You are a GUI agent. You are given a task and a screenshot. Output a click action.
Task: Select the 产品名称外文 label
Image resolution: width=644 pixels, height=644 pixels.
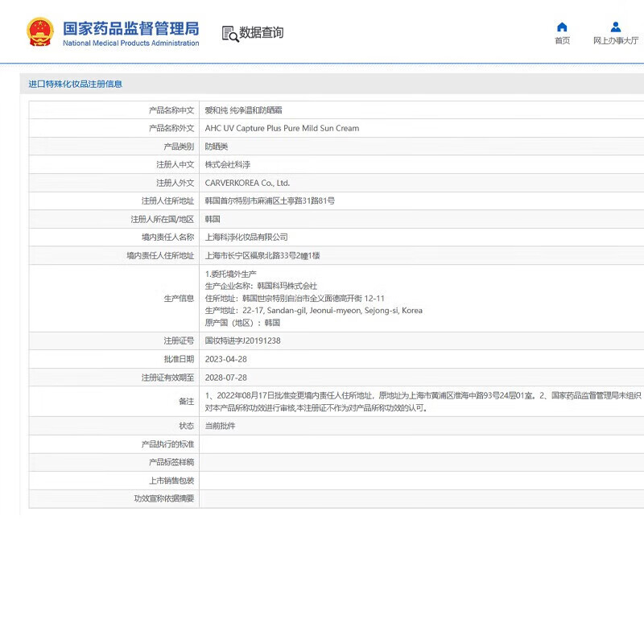tap(171, 128)
